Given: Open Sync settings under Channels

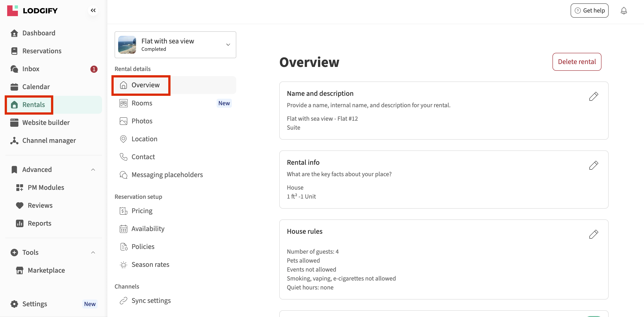Looking at the screenshot, I should [151, 300].
